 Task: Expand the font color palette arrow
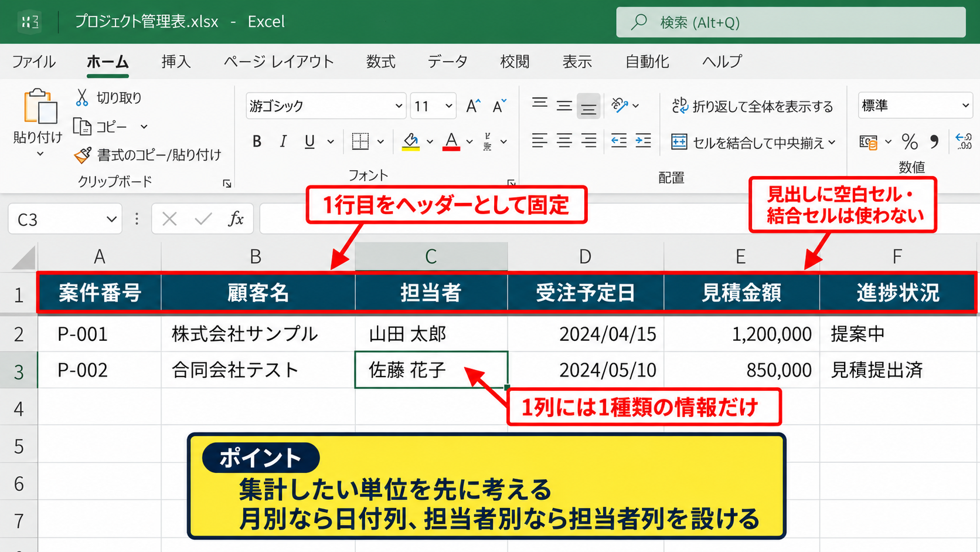pos(469,141)
